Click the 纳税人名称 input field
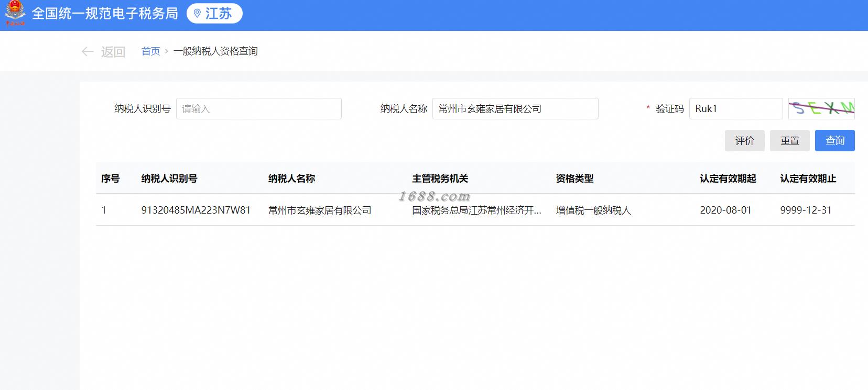 (x=515, y=108)
